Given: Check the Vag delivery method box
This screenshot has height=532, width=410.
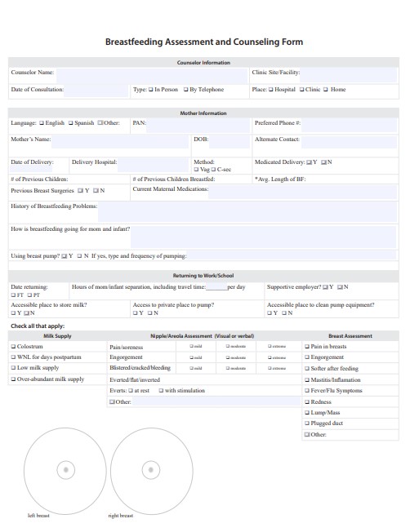Looking at the screenshot, I should pos(196,169).
